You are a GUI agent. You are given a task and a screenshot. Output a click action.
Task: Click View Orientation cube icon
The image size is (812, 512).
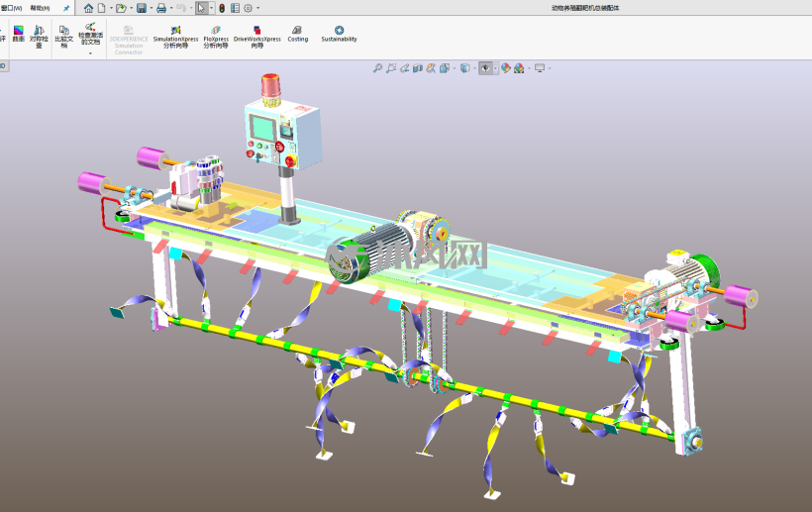(x=445, y=67)
